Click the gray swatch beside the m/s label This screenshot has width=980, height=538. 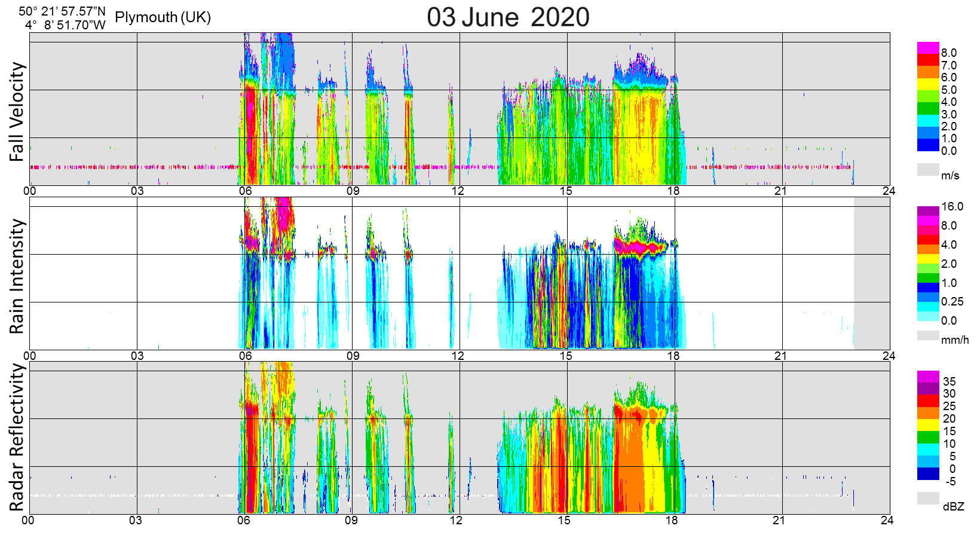tap(929, 170)
